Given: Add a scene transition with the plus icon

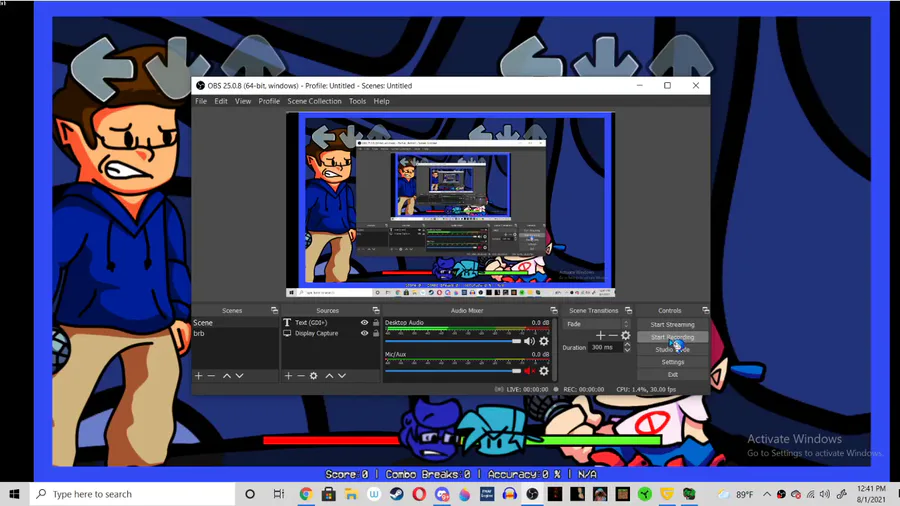Looking at the screenshot, I should click(x=600, y=336).
